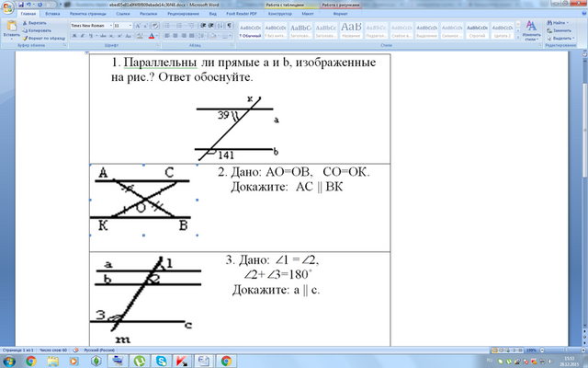Switch to the Рецензирование tab
The width and height of the screenshot is (588, 368).
(184, 14)
